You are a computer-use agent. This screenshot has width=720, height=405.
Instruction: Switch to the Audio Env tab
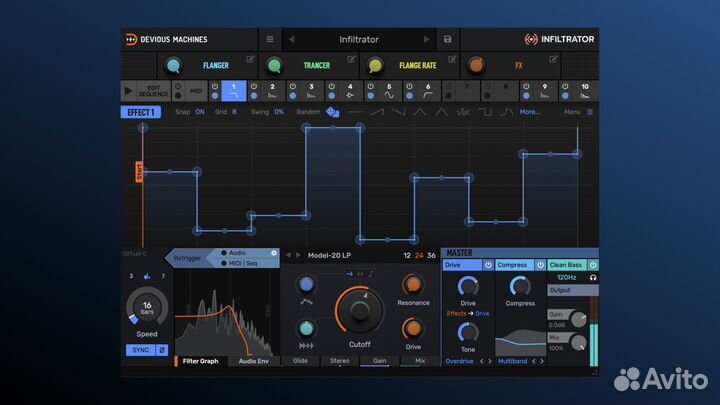click(253, 361)
